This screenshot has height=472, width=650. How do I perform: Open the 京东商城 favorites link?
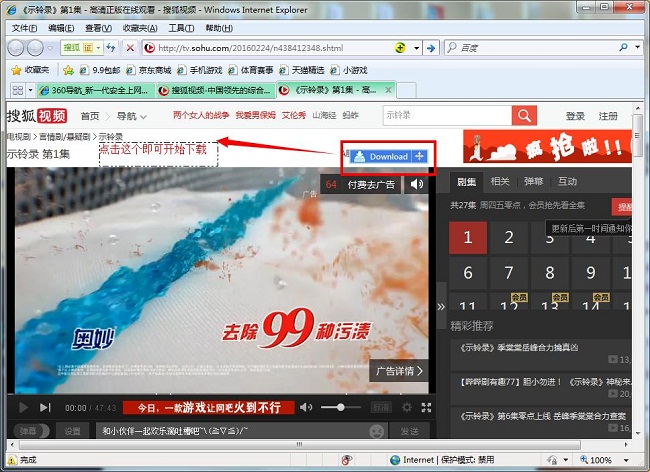click(x=149, y=70)
